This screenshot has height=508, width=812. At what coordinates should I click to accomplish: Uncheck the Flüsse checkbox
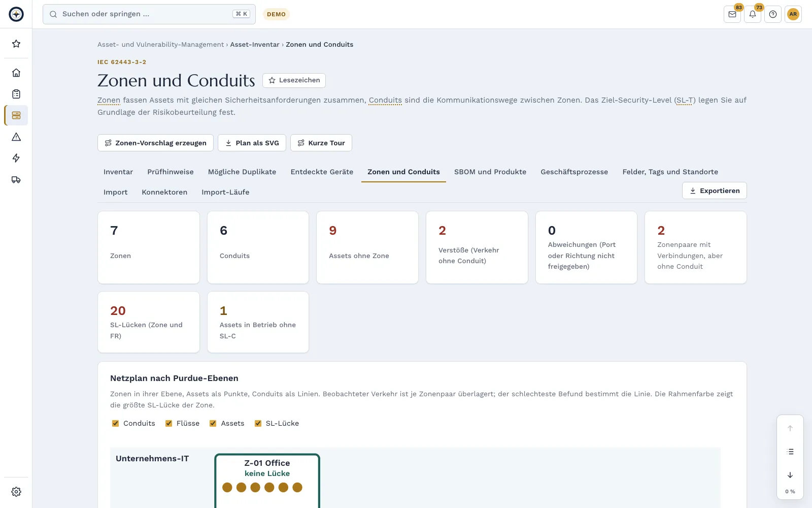[x=168, y=423]
